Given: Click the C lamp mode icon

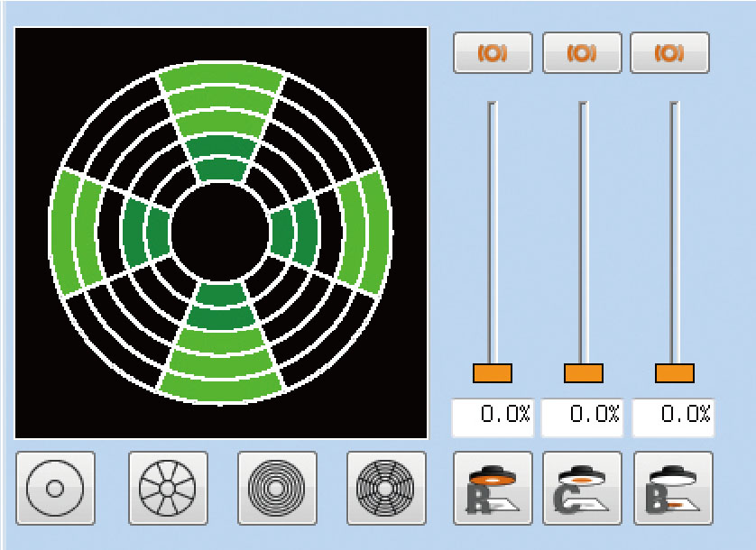Looking at the screenshot, I should [x=582, y=488].
